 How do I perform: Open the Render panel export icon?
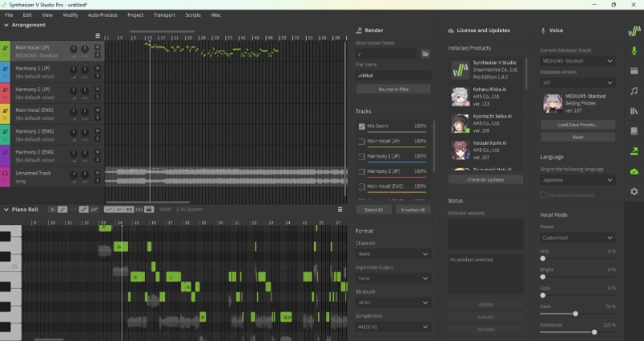(x=634, y=151)
